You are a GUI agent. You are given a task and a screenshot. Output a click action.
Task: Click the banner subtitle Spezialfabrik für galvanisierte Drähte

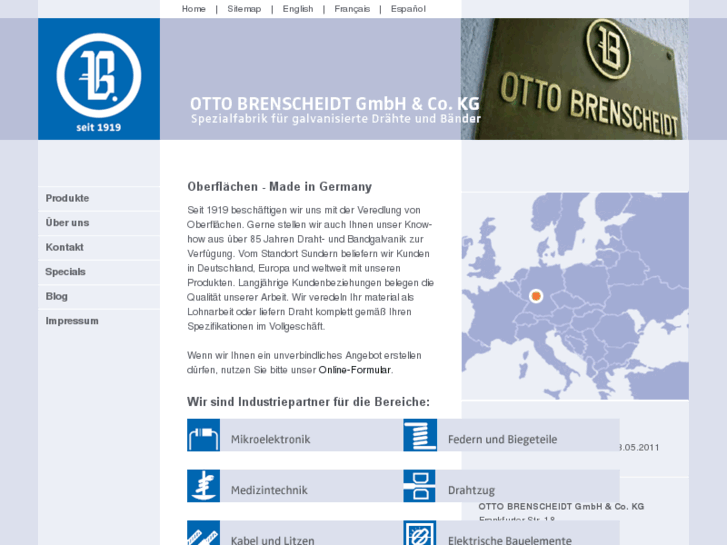tap(336, 119)
